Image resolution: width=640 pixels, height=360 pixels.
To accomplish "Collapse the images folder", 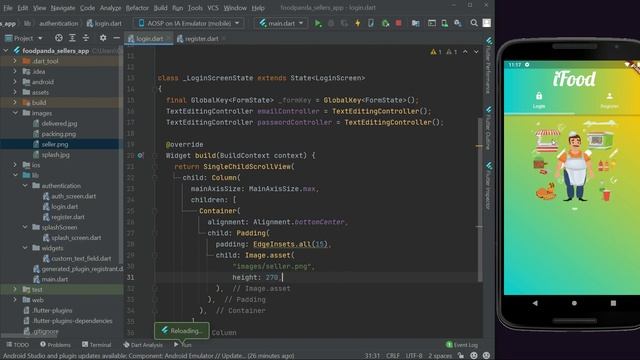I will (15, 113).
